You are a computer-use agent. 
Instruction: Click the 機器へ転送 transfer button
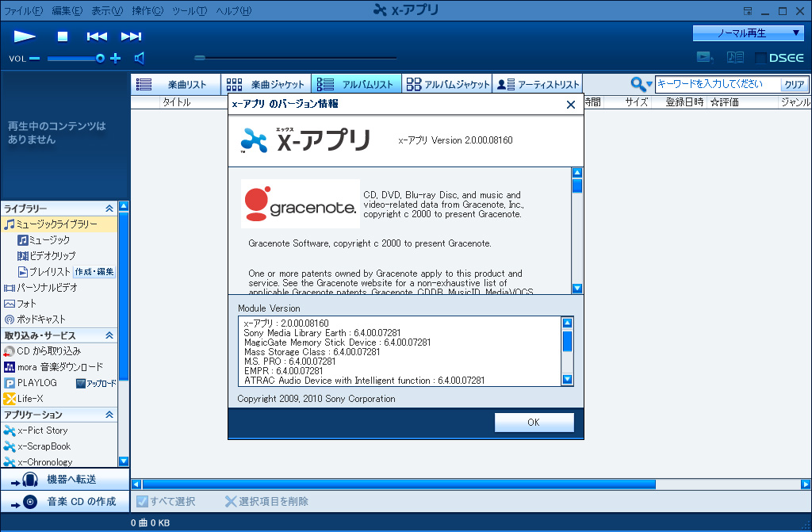[65, 480]
